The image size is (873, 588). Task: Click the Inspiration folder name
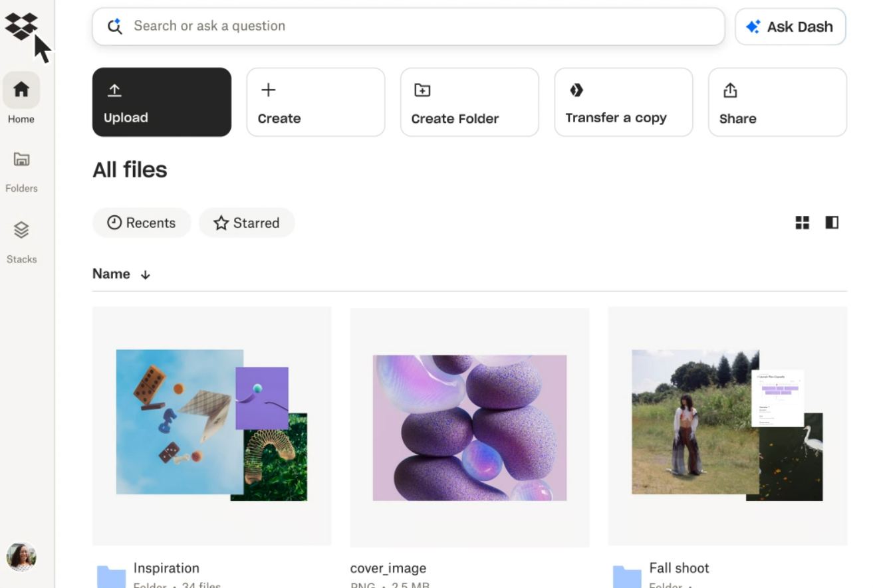[x=166, y=568]
